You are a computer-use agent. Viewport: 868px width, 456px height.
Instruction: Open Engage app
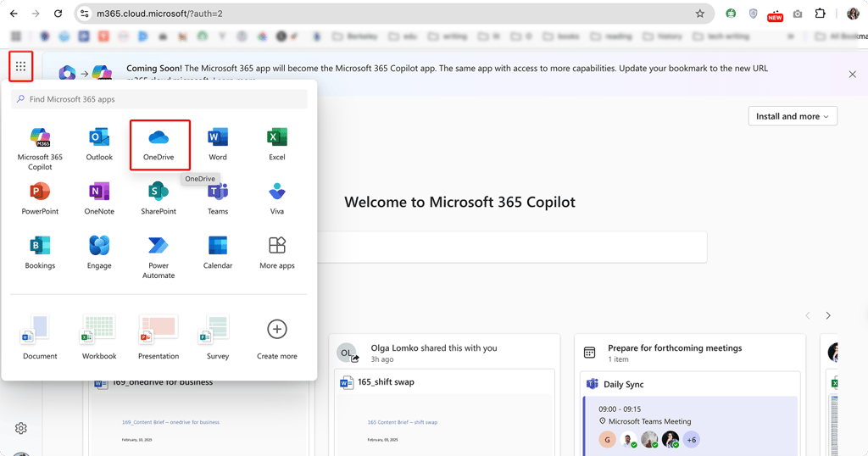(99, 253)
